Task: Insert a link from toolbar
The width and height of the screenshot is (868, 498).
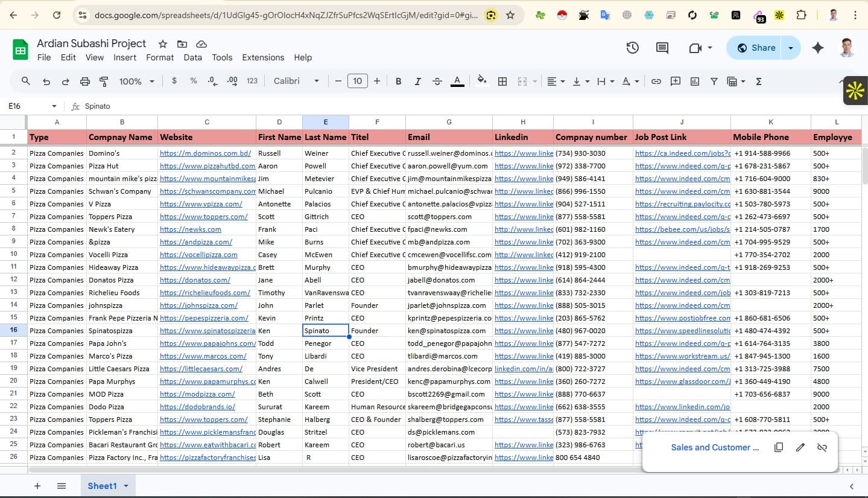Action: 656,81
